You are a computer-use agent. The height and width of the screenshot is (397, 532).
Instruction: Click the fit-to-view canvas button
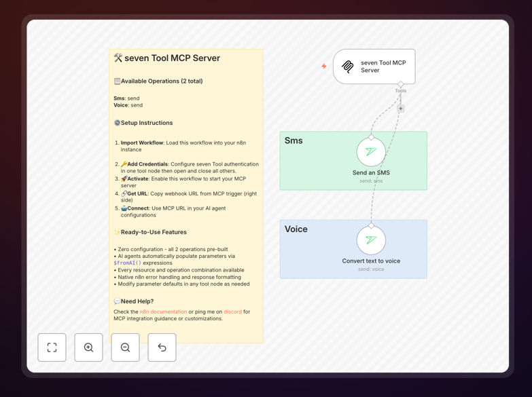pyautogui.click(x=52, y=347)
